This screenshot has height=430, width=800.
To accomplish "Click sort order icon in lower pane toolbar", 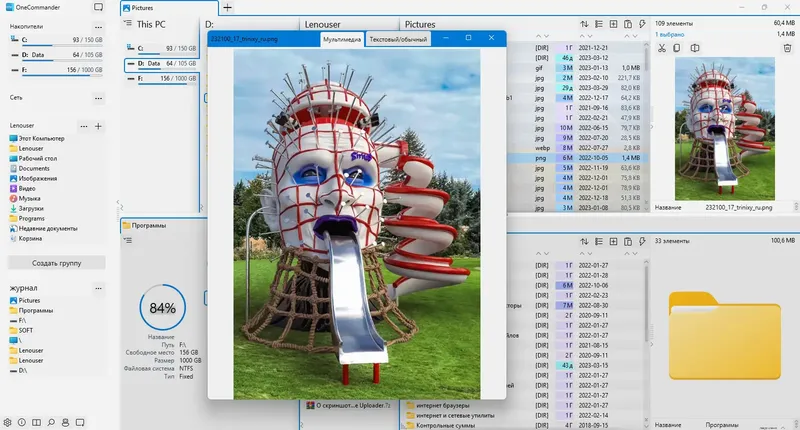I will coord(584,241).
